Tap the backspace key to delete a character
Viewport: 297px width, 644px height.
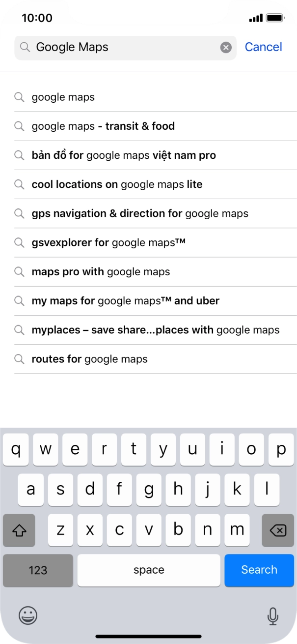[277, 530]
